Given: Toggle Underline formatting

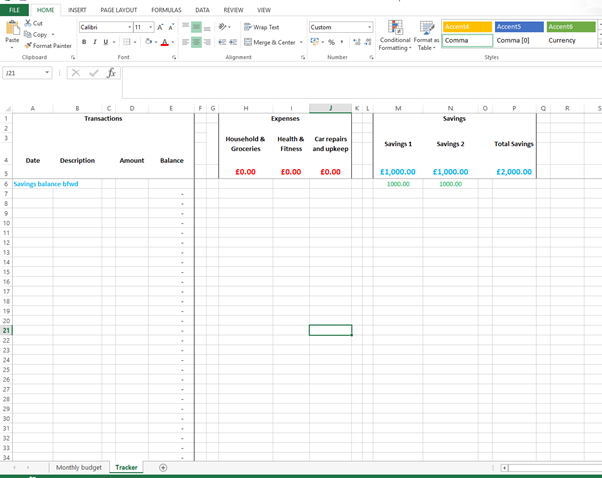Looking at the screenshot, I should pyautogui.click(x=106, y=42).
